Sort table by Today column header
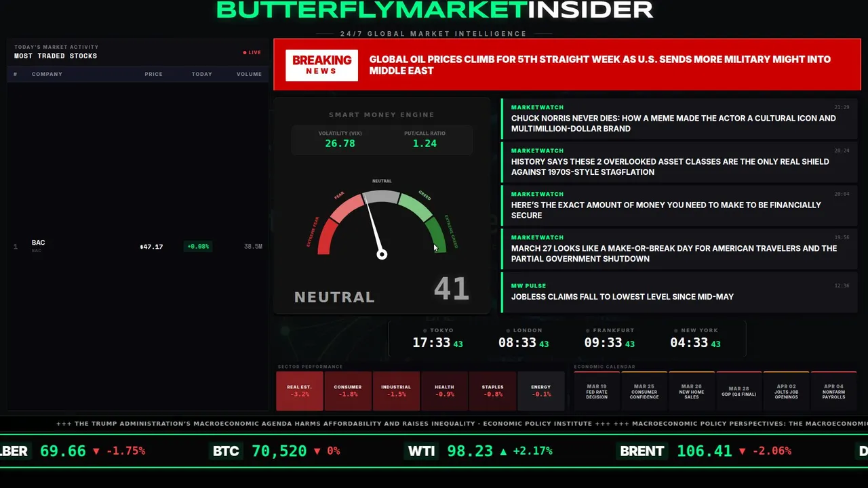 [201, 74]
